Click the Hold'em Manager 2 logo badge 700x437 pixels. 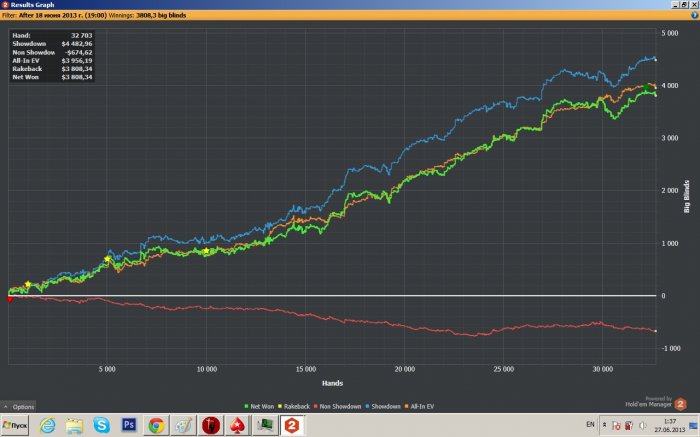point(680,404)
